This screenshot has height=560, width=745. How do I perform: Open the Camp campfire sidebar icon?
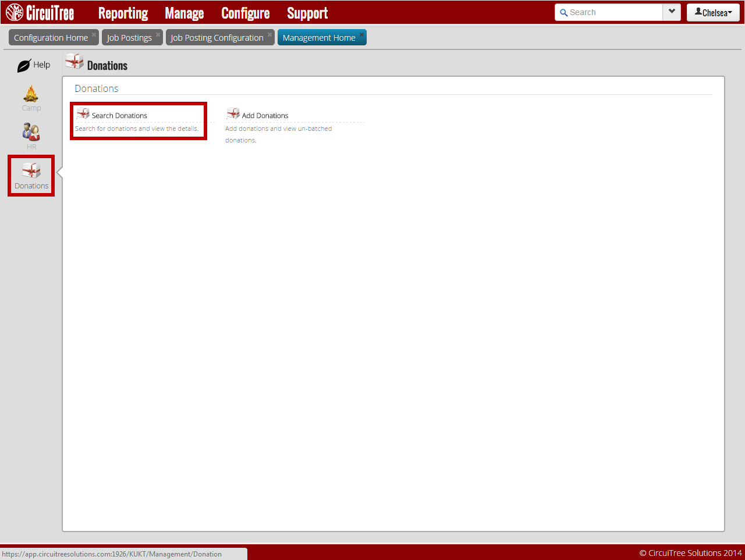[x=31, y=94]
